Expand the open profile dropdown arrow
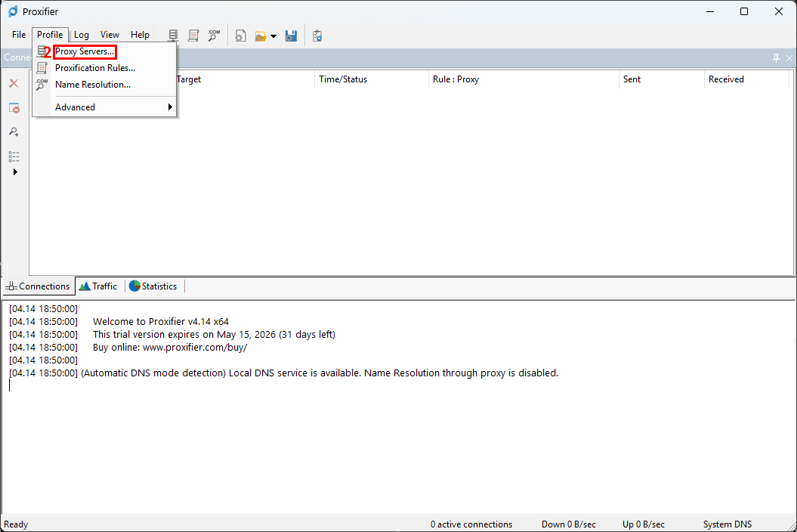 tap(273, 36)
